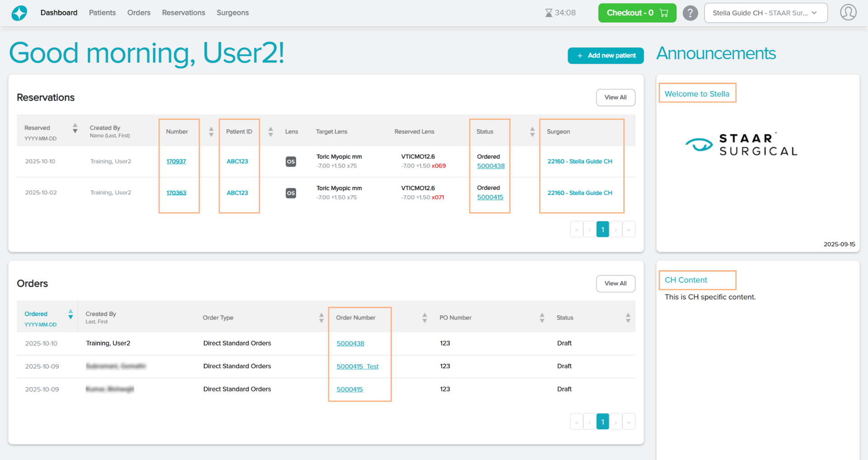Go to the Surgeons menu
Screen dimensions: 868x460
pyautogui.click(x=232, y=13)
